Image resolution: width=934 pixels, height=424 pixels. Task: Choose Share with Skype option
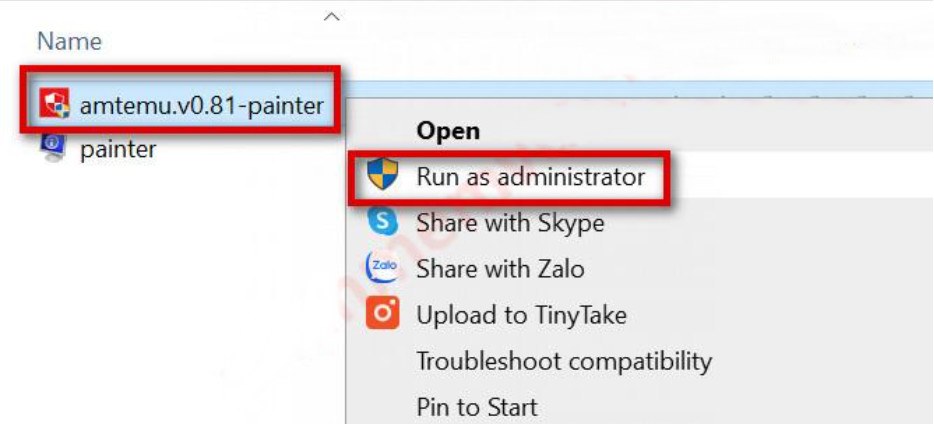510,222
